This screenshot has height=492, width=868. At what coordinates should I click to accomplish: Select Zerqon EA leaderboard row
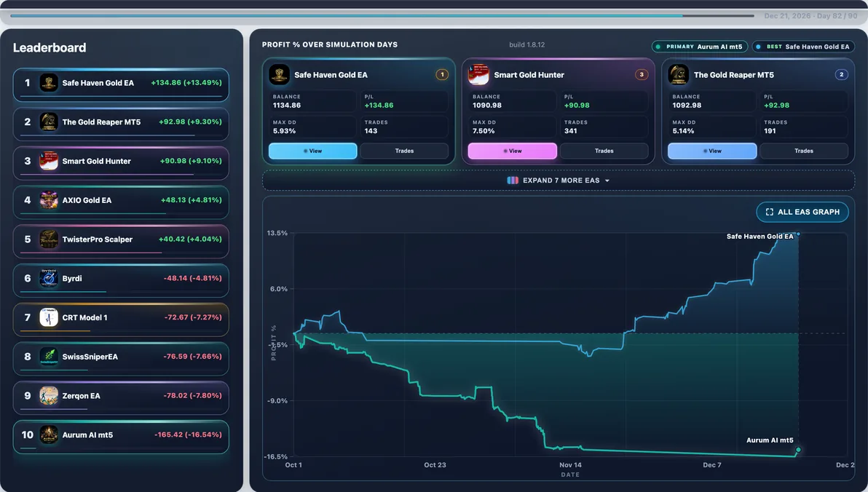pyautogui.click(x=121, y=398)
